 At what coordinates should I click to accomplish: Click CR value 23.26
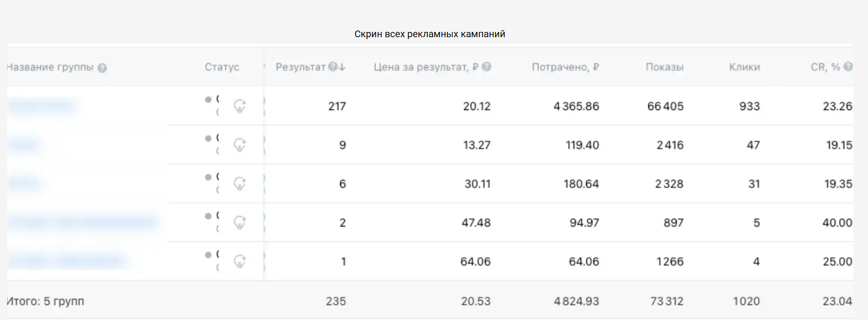[837, 106]
